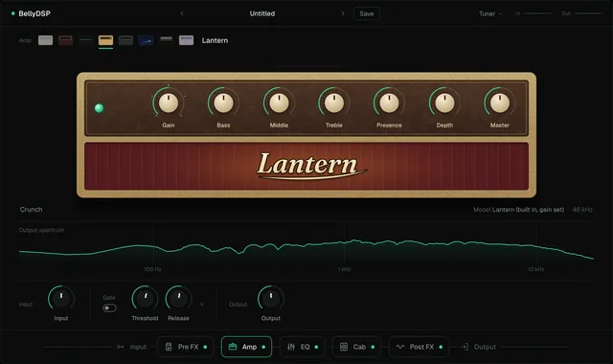This screenshot has height=364, width=613.
Task: Go to the previous preset arrow
Action: (182, 13)
